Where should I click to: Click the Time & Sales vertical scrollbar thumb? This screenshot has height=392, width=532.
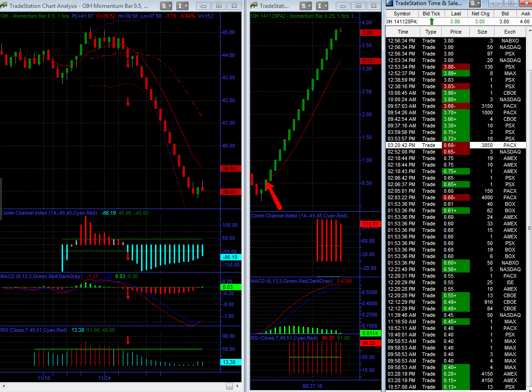[529, 228]
